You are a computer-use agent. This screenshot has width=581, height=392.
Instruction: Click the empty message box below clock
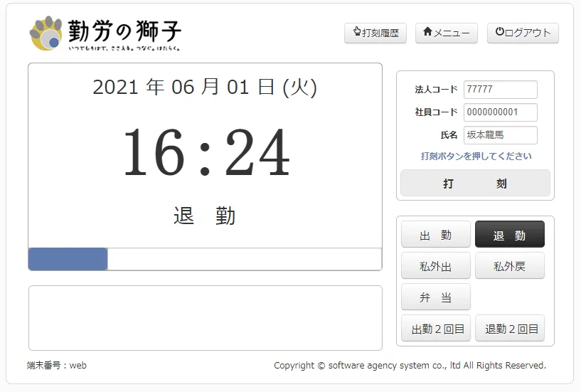tap(205, 318)
